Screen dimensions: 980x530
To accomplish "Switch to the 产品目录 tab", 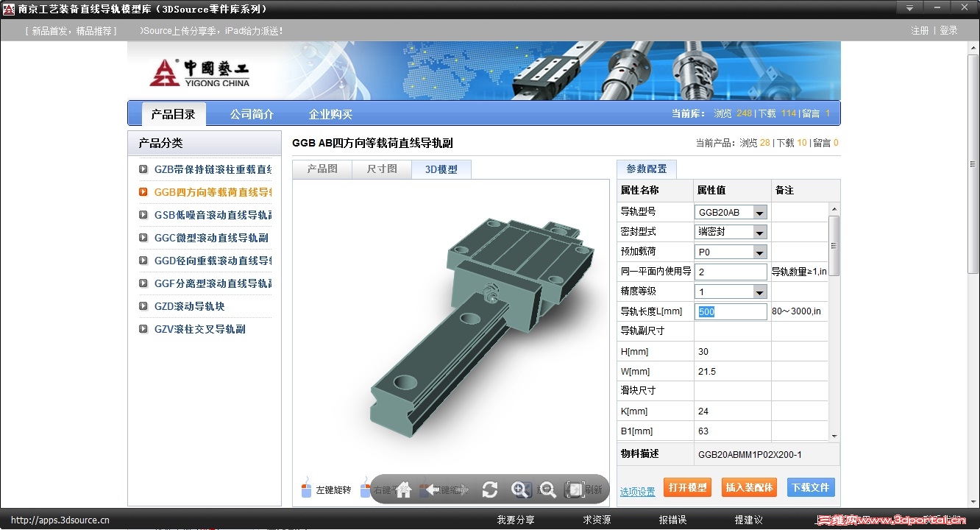I will click(x=174, y=114).
